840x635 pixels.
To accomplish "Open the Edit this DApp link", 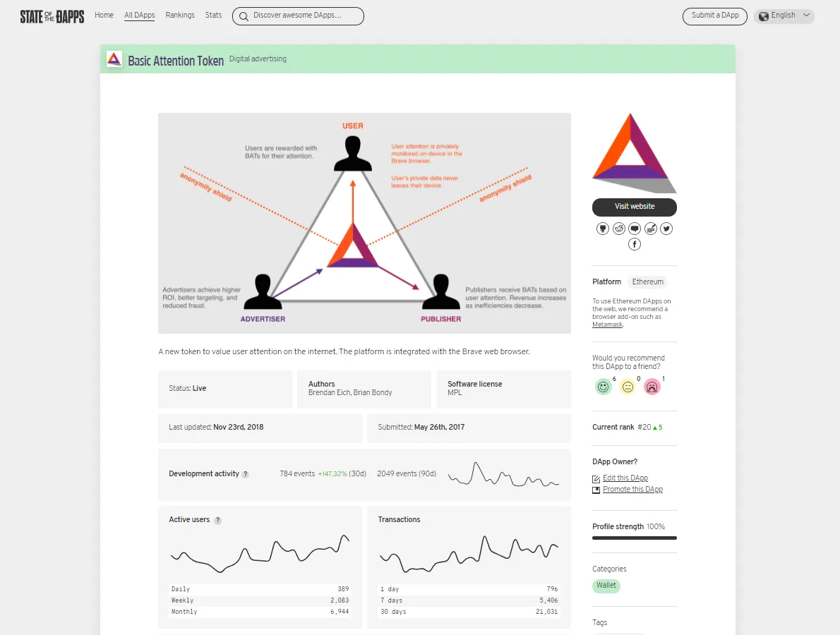I will pos(625,478).
